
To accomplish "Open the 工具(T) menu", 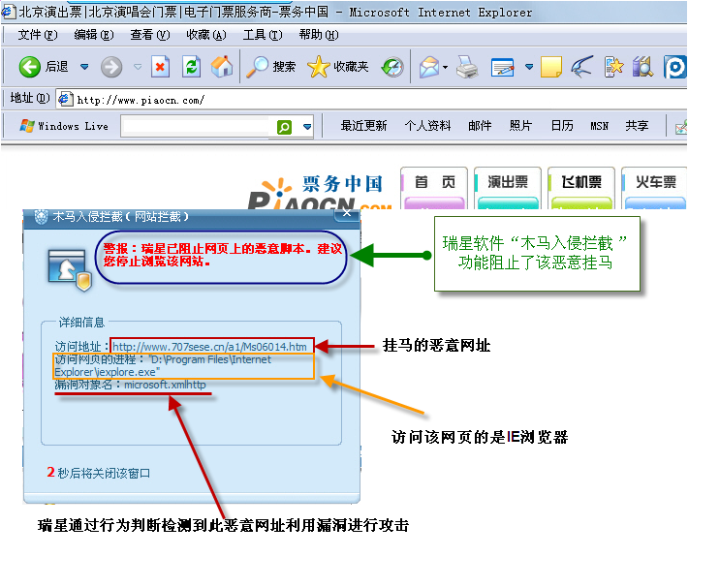I will pyautogui.click(x=263, y=35).
